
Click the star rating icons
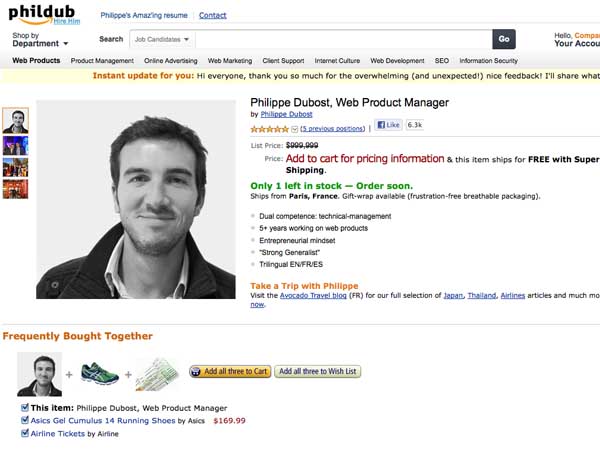269,129
